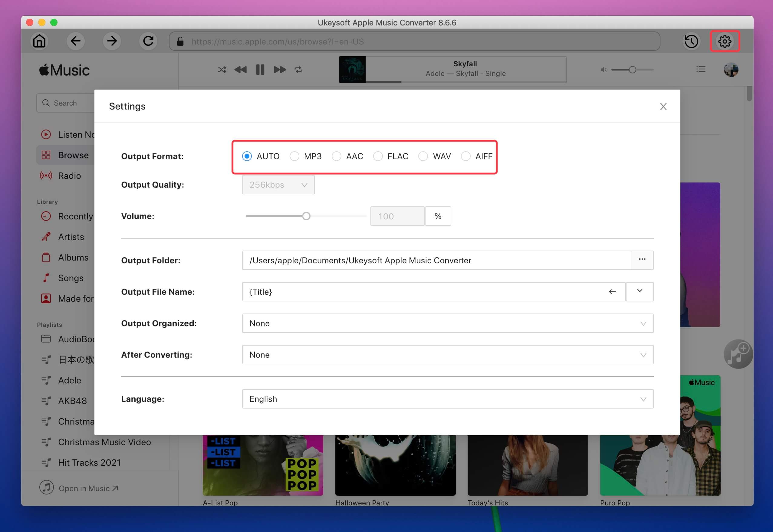
Task: Drag the Volume slider to adjust level
Action: tap(306, 216)
